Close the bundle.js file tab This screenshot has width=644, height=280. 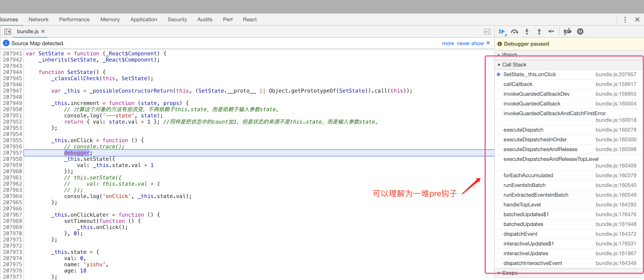[x=43, y=31]
